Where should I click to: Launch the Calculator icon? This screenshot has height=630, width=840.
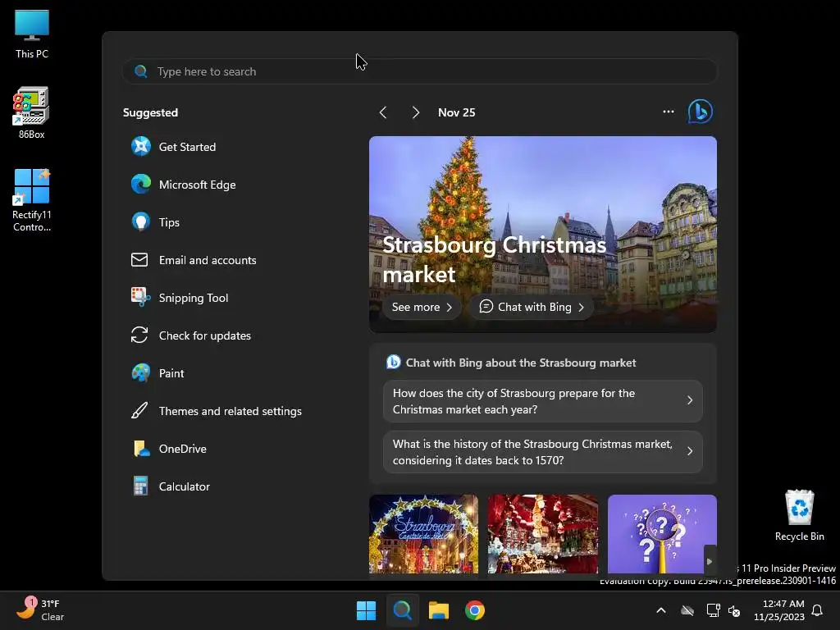coord(141,486)
